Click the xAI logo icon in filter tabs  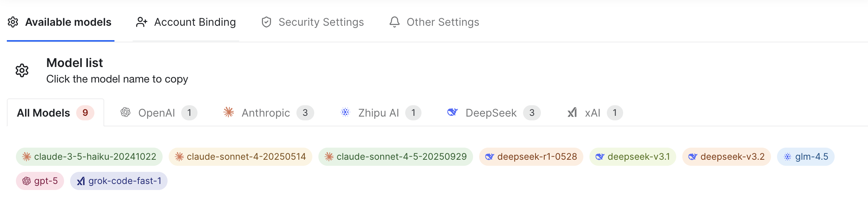coord(572,112)
